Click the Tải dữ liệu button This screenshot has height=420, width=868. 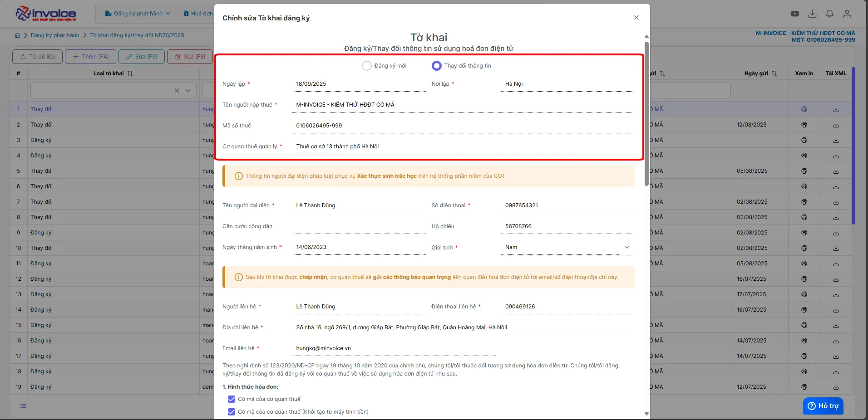tap(38, 57)
